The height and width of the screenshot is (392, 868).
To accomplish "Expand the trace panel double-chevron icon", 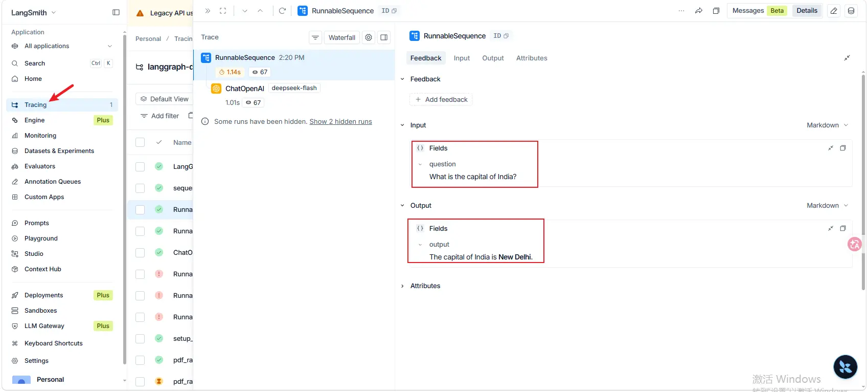I will tap(208, 11).
